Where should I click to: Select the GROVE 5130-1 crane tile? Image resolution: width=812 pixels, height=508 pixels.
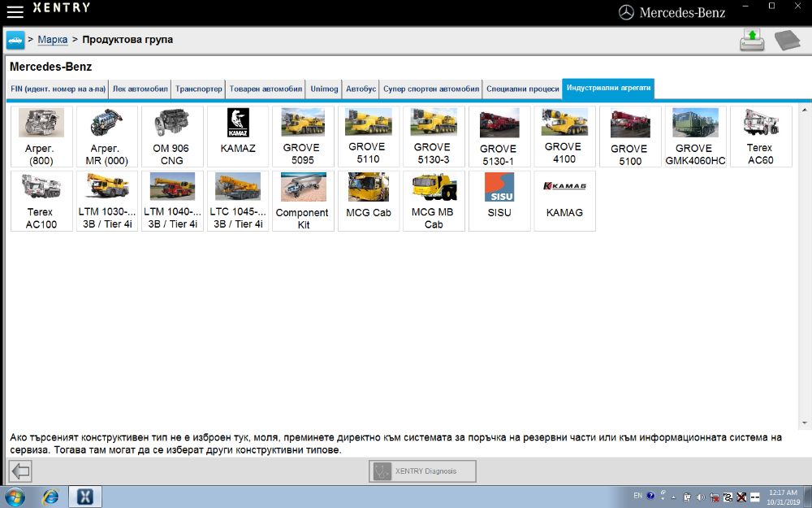tap(499, 137)
